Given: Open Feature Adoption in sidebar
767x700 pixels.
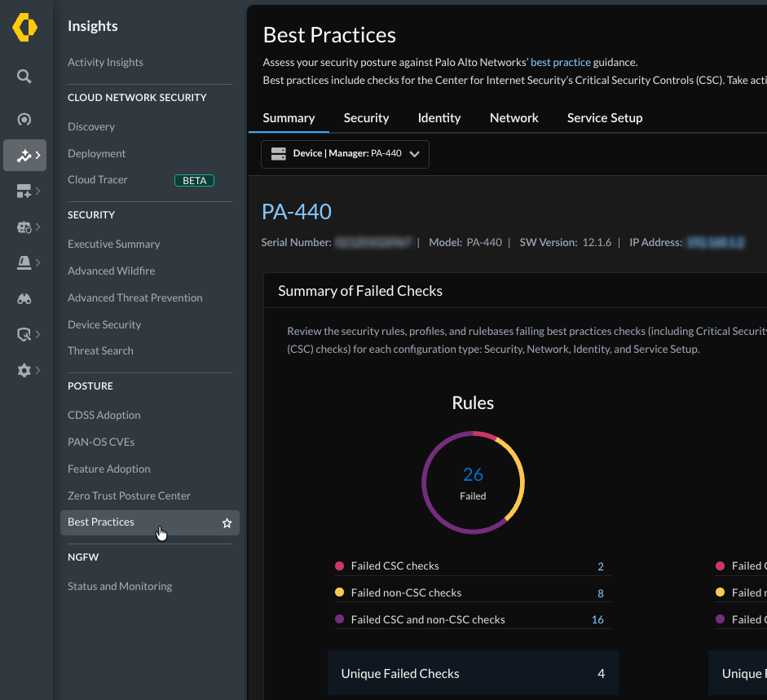Looking at the screenshot, I should pyautogui.click(x=108, y=469).
